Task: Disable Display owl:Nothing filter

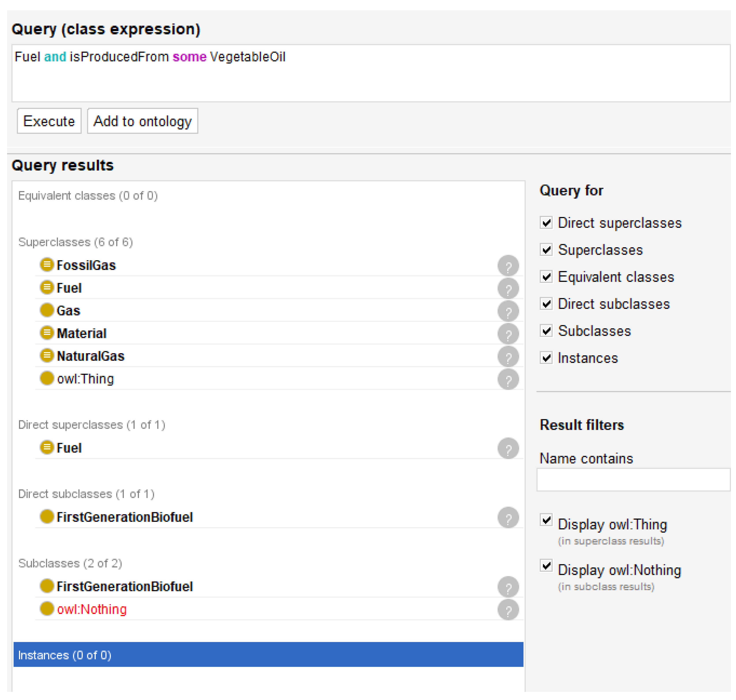Action: click(546, 566)
